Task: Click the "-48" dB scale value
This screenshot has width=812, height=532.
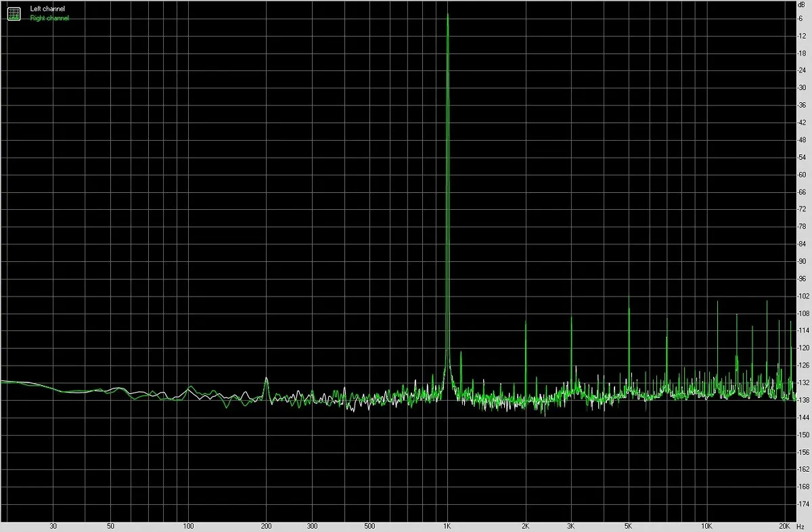Action: 803,139
